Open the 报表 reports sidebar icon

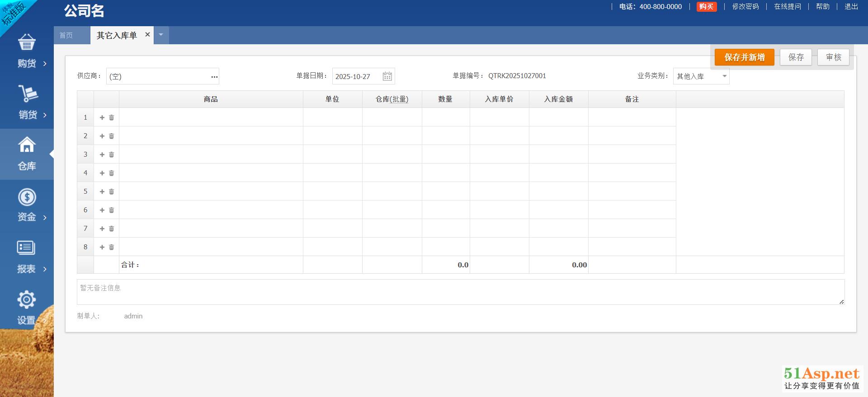(x=26, y=248)
